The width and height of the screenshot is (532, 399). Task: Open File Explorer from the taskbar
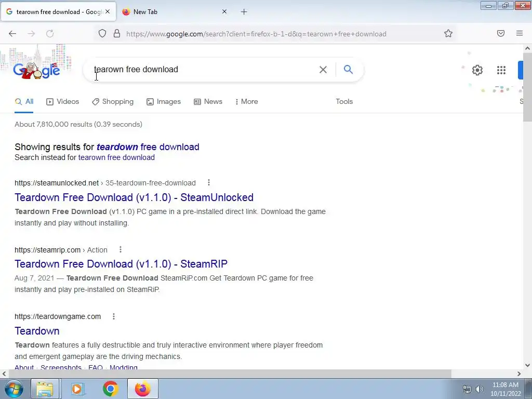click(x=45, y=389)
